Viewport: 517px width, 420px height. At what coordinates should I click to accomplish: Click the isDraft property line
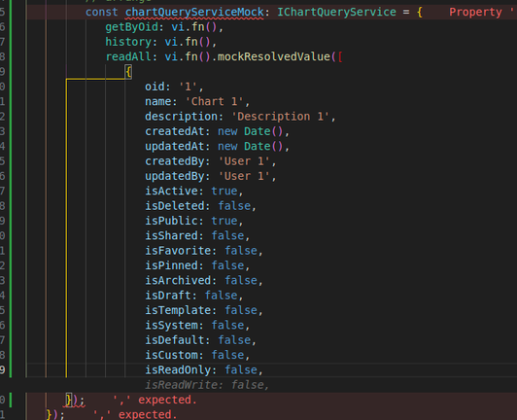[x=194, y=296]
